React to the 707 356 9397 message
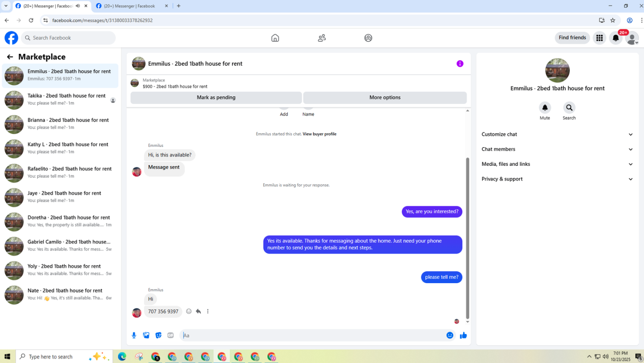644x363 pixels. (189, 311)
